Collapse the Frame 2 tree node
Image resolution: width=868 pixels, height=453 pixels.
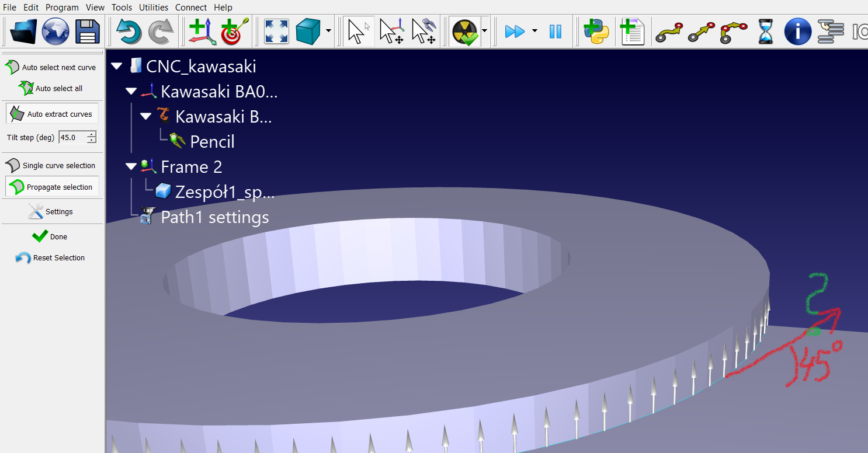pos(131,167)
